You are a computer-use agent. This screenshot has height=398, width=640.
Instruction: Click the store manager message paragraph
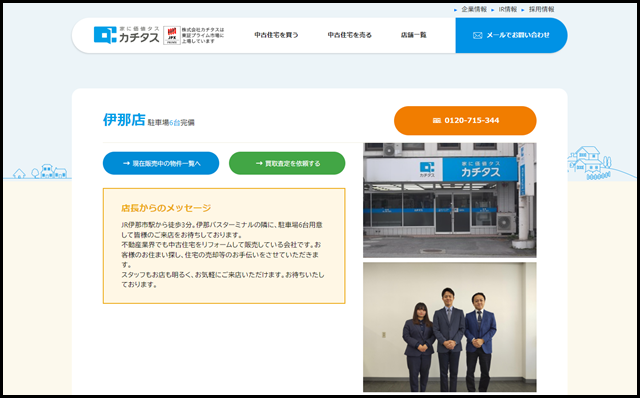[x=223, y=255]
